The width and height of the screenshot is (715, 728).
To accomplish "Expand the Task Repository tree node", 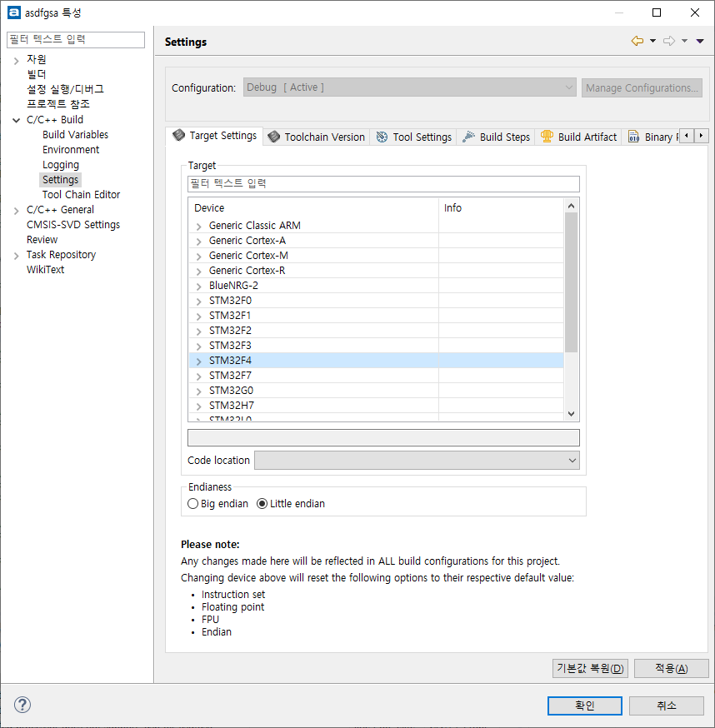I will click(x=17, y=256).
